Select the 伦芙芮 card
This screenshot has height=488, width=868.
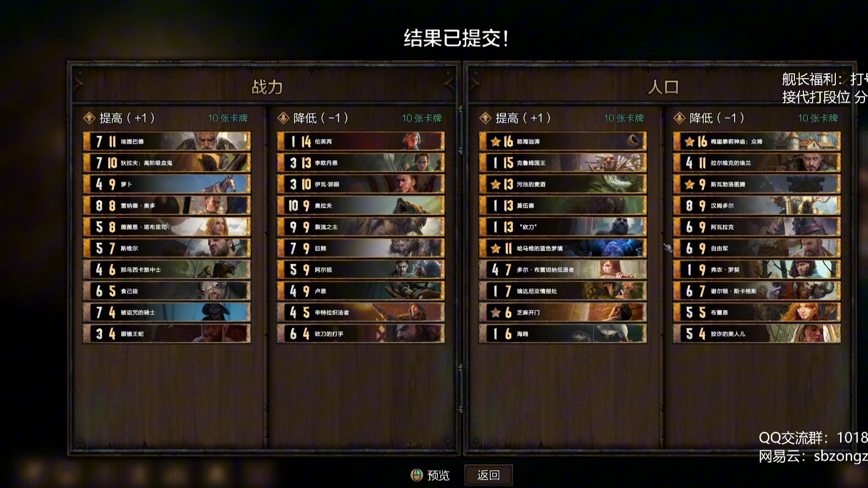tap(361, 141)
